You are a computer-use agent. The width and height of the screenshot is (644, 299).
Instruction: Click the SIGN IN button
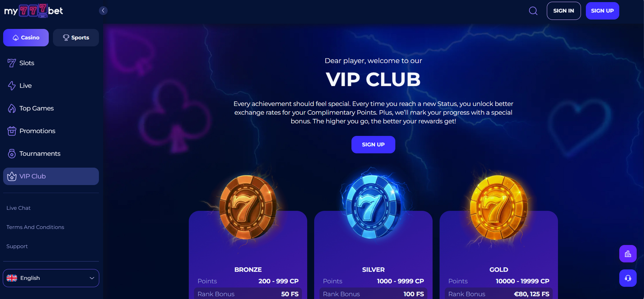point(564,11)
